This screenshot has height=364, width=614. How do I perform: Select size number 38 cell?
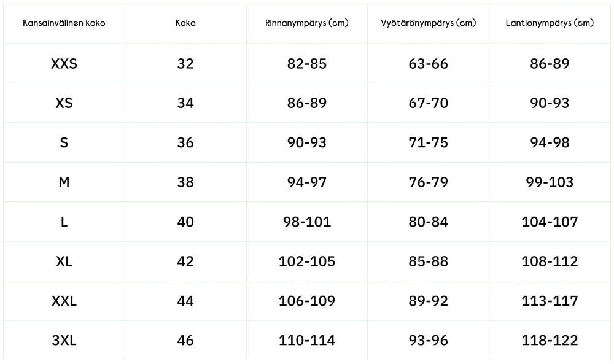click(x=185, y=182)
